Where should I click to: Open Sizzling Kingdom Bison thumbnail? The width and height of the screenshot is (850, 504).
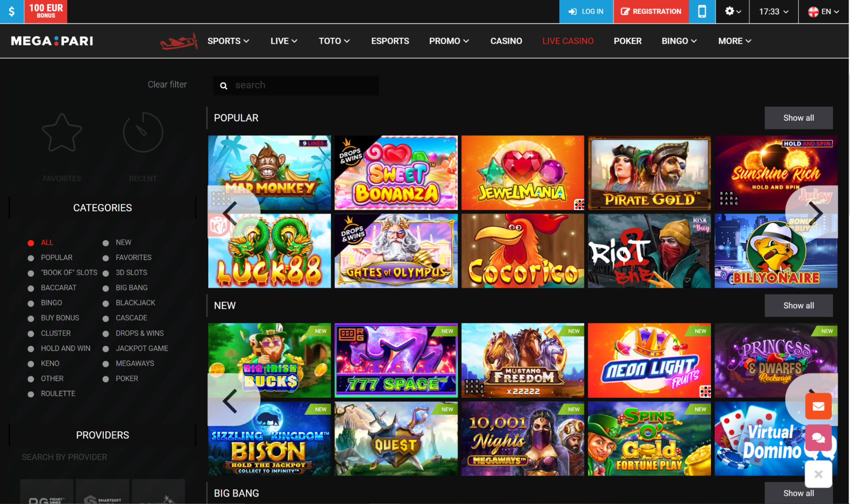point(270,439)
